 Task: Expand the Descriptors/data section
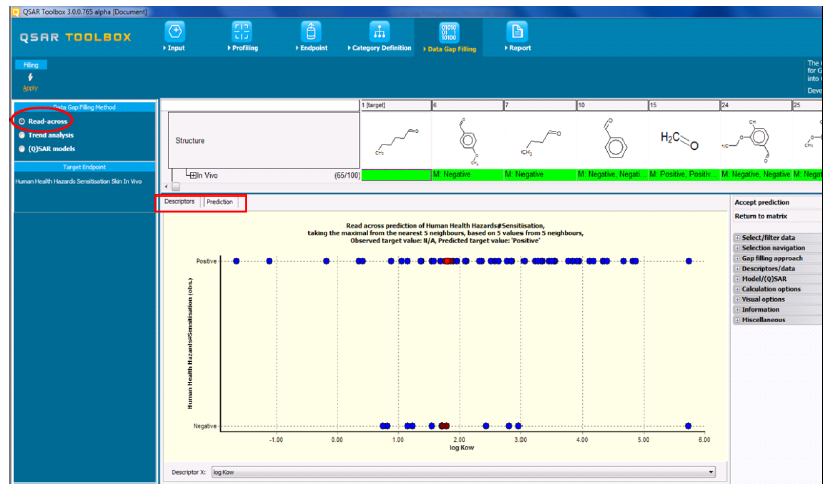tap(737, 268)
